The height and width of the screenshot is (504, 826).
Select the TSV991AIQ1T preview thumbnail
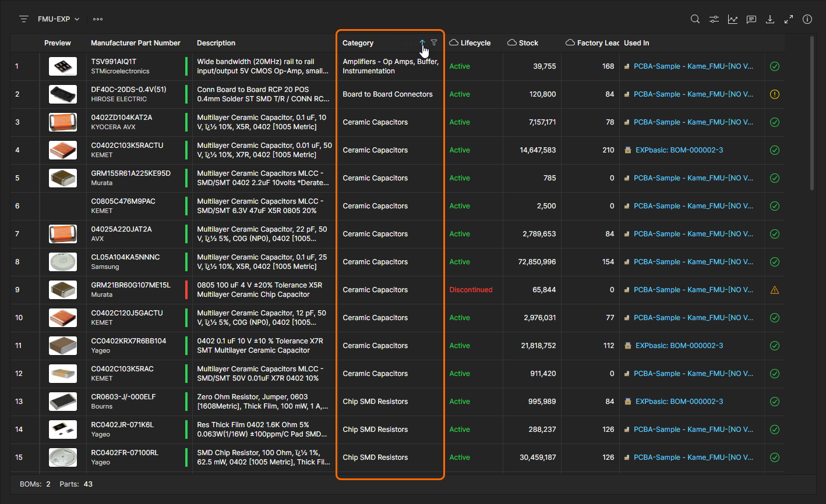pyautogui.click(x=62, y=66)
